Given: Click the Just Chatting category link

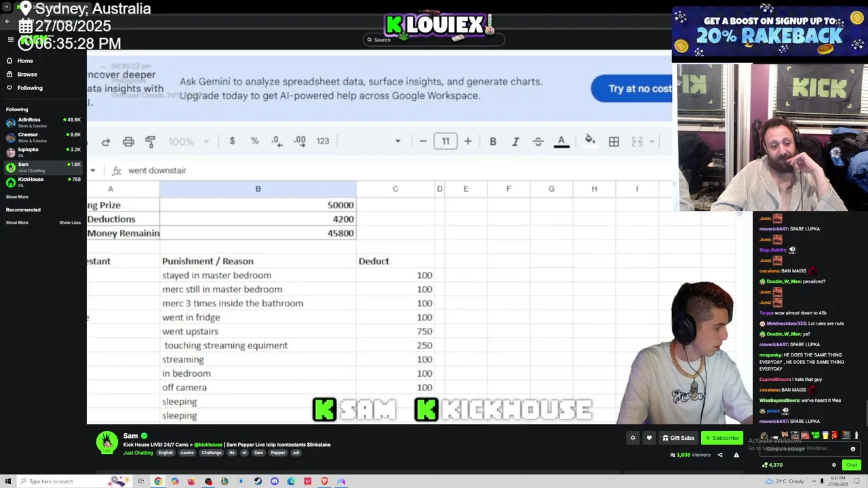Looking at the screenshot, I should click(138, 453).
